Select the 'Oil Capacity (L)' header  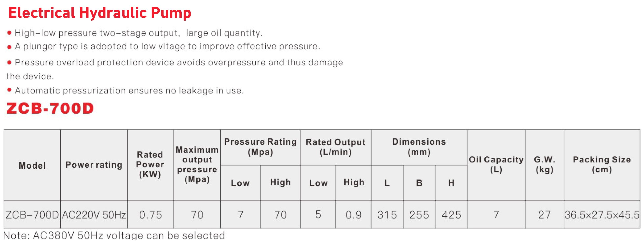(496, 165)
